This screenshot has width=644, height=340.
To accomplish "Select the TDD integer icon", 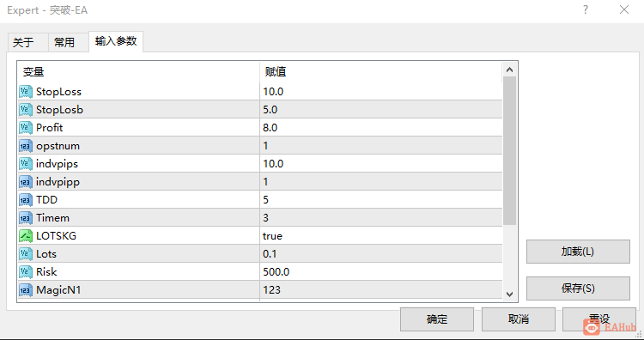I will [x=26, y=200].
